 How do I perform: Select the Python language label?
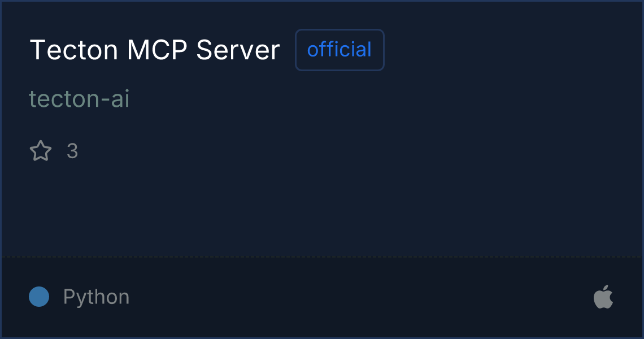(96, 297)
